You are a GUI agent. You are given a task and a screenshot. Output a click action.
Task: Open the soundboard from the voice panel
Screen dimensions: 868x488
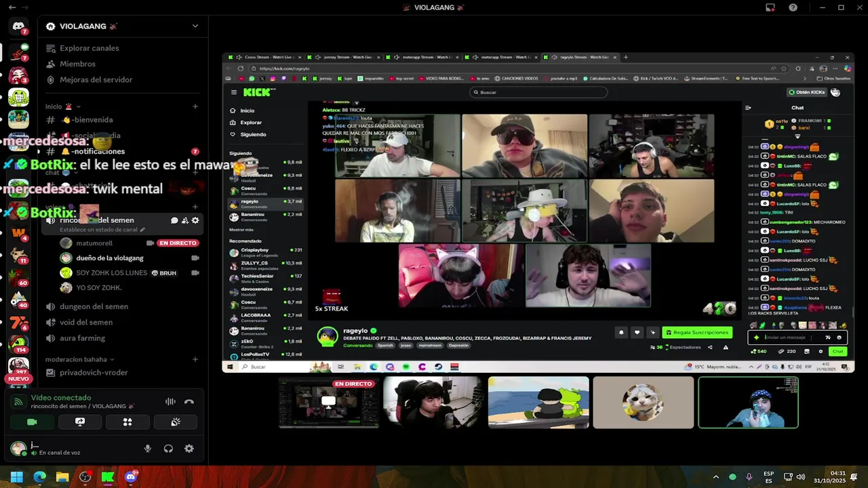pyautogui.click(x=176, y=422)
